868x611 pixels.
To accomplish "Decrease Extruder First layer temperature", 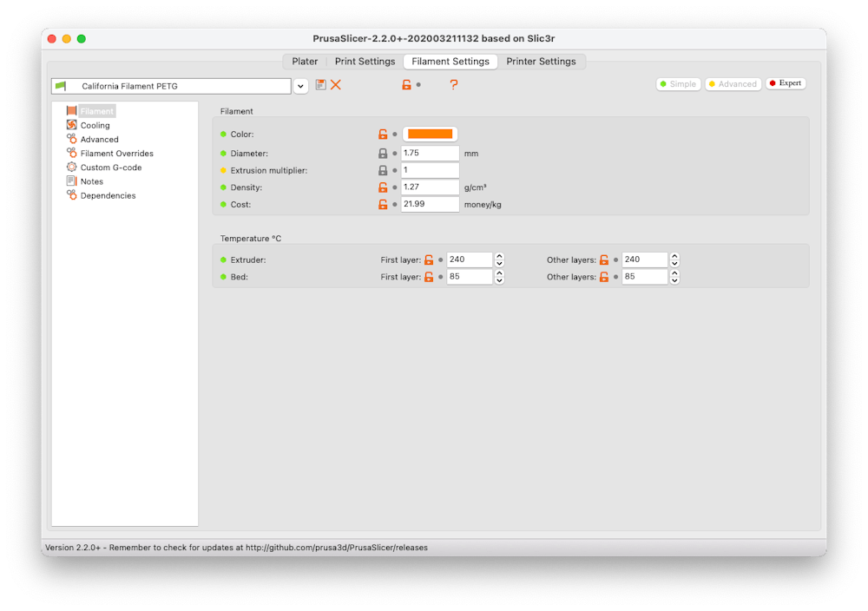I will tap(499, 264).
